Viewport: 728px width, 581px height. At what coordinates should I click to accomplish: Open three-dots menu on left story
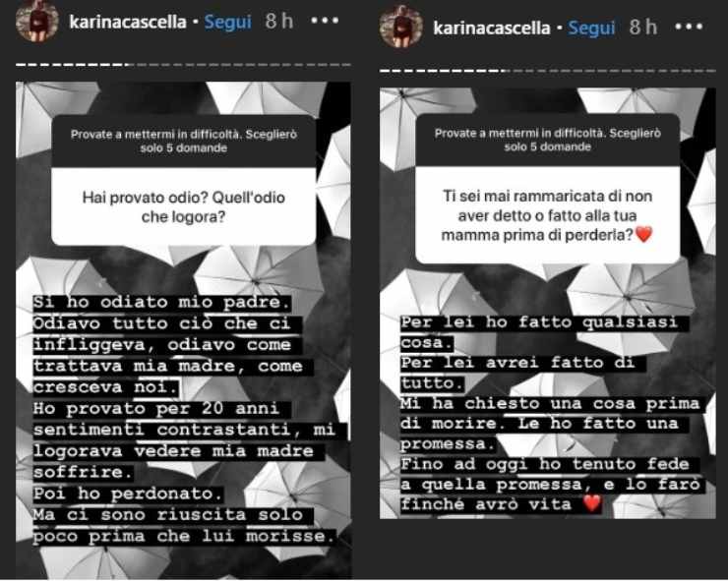coord(325,21)
